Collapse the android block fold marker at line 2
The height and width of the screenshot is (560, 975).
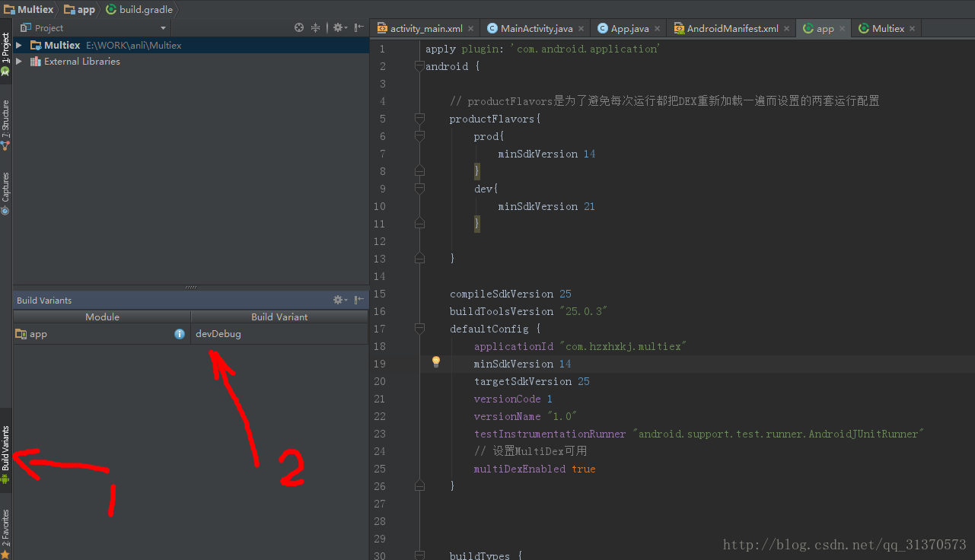click(x=419, y=66)
